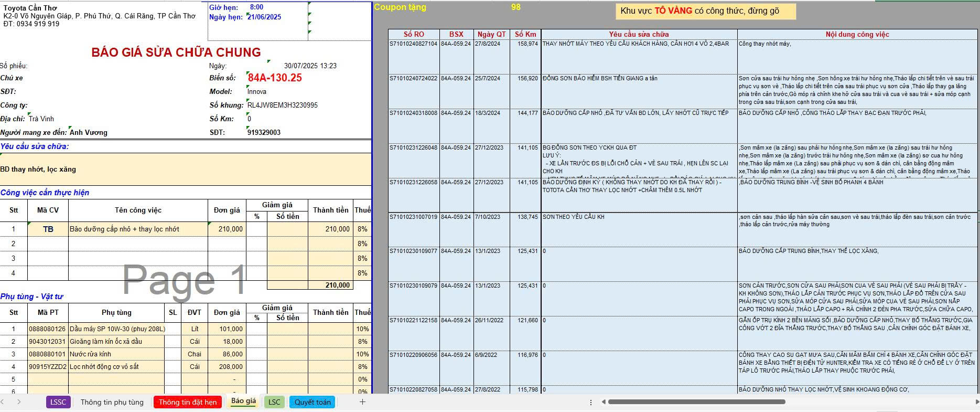The height and width of the screenshot is (412, 980).
Task: Select the LSC sheet tab
Action: click(274, 402)
